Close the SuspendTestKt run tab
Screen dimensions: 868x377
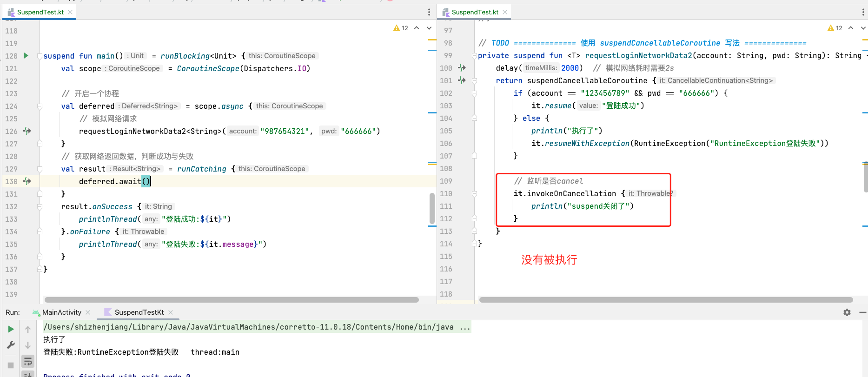(171, 312)
